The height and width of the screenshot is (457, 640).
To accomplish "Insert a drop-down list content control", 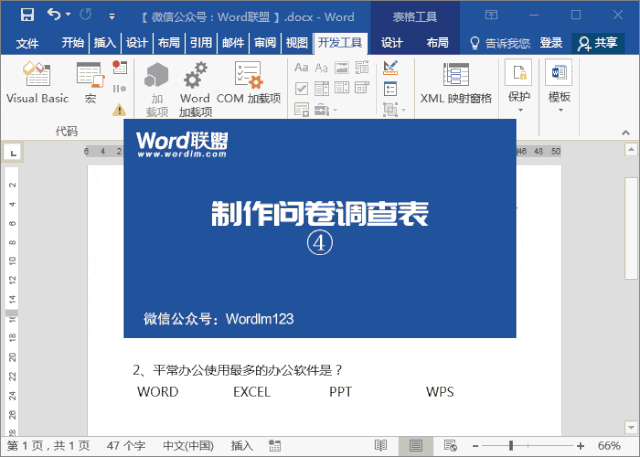I will 342,87.
